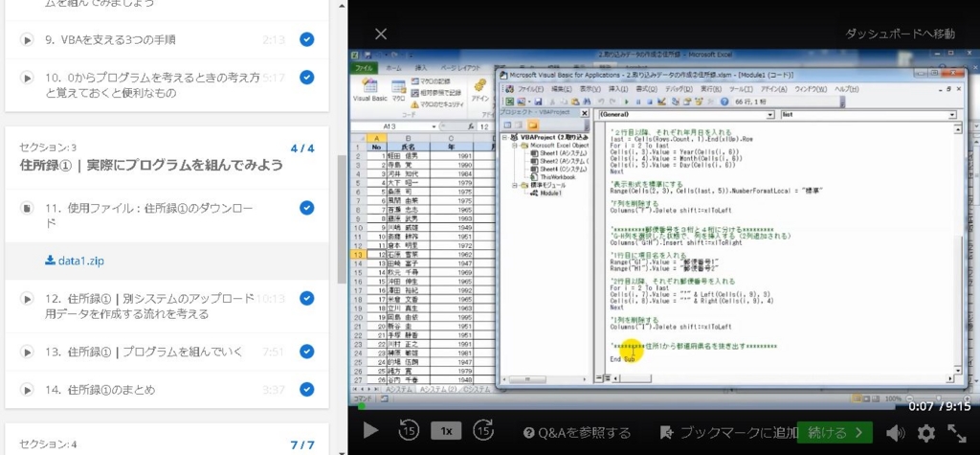
Task: Toggle completion checkmark for lecture 9 VBAを支える3つの手順
Action: tap(306, 40)
